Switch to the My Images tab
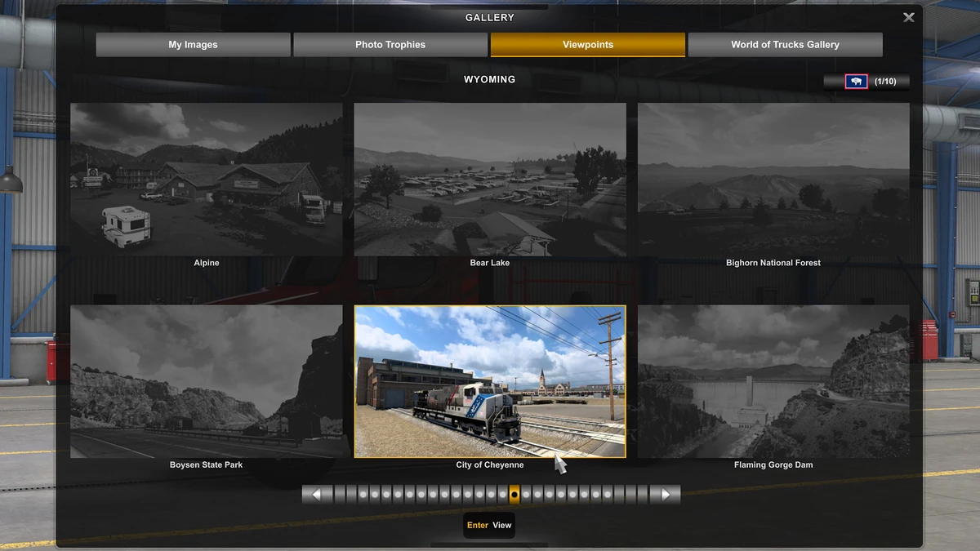This screenshot has height=551, width=980. [193, 44]
